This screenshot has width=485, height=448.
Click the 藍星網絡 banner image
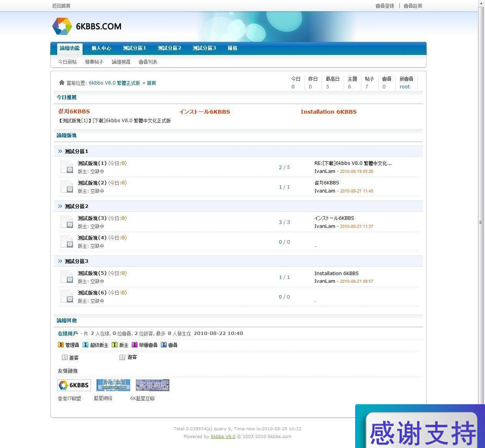tap(152, 385)
